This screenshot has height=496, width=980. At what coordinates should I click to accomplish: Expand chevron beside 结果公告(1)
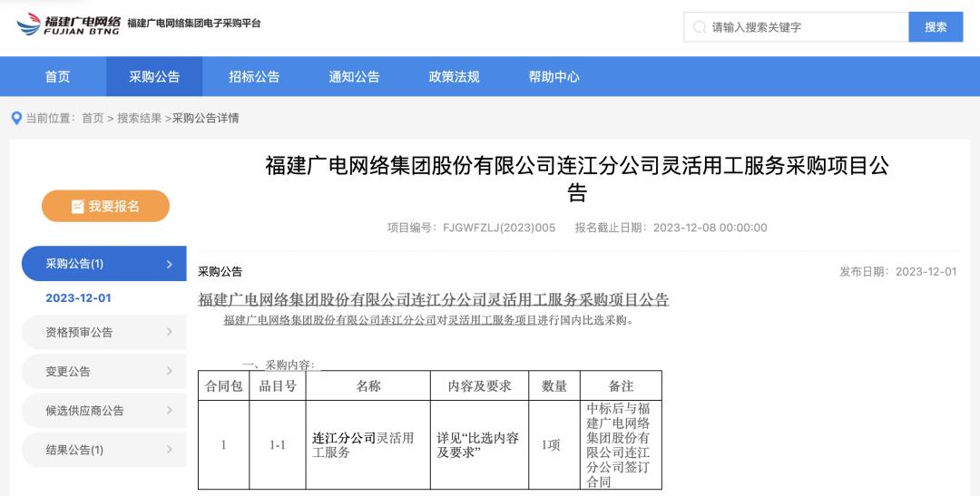[x=170, y=449]
